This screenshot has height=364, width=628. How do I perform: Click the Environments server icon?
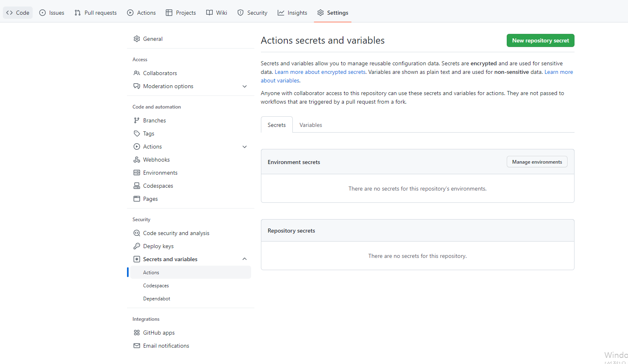pyautogui.click(x=137, y=173)
